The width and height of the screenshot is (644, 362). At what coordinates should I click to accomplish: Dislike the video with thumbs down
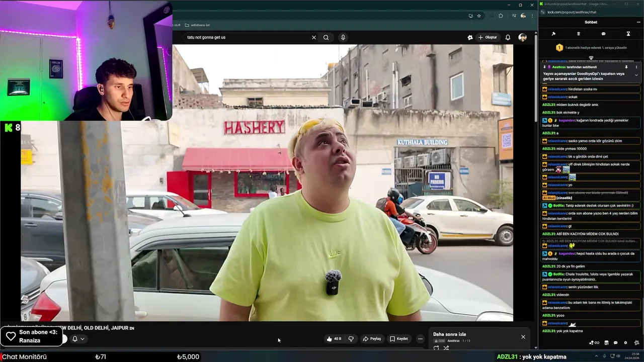click(x=351, y=339)
